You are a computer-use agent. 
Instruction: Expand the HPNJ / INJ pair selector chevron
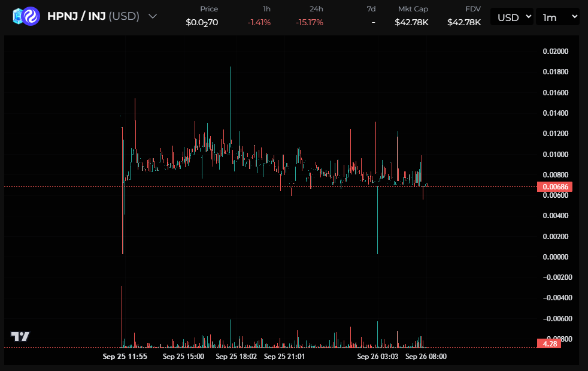click(x=153, y=16)
